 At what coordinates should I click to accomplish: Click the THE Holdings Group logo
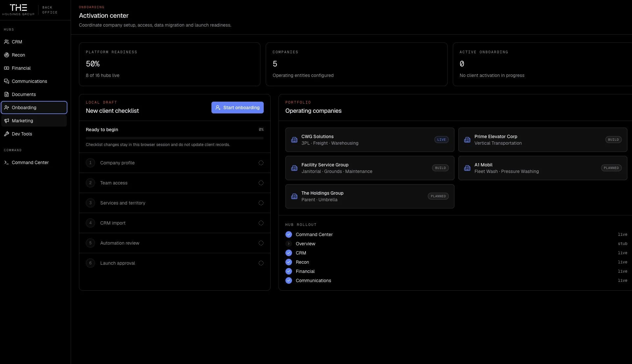[x=18, y=10]
